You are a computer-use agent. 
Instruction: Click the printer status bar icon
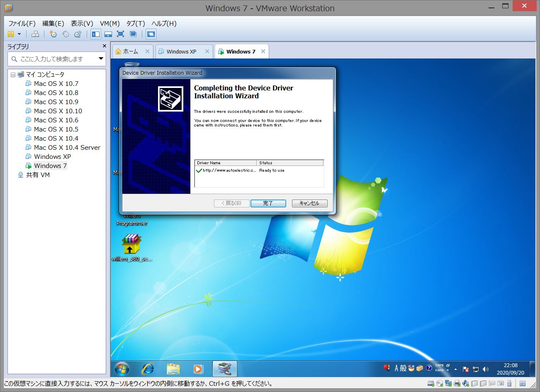[x=457, y=383]
